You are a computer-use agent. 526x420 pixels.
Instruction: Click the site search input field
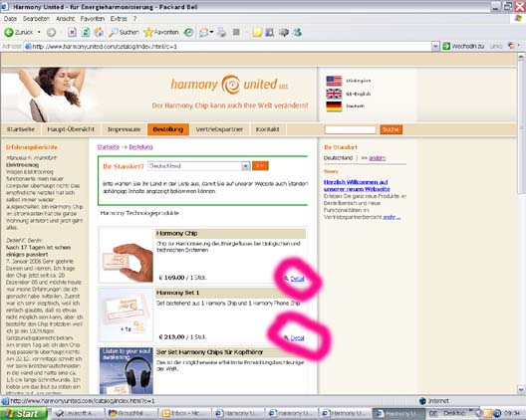pos(351,129)
